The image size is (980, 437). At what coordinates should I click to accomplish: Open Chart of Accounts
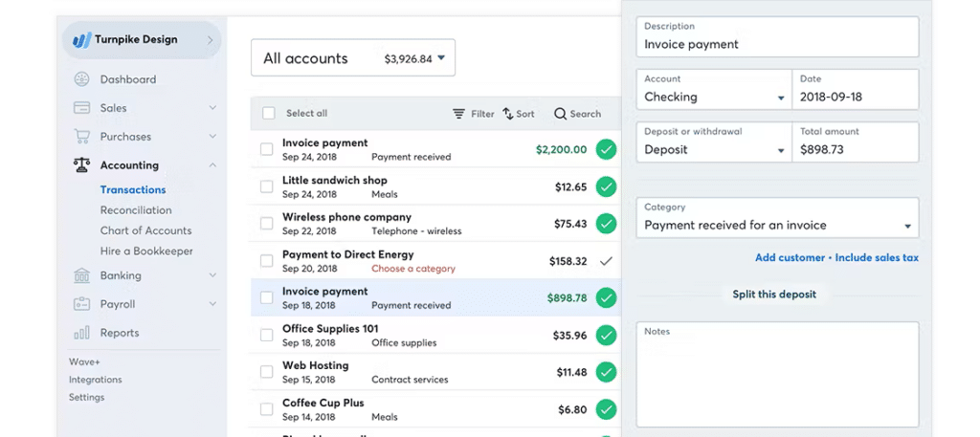click(146, 230)
